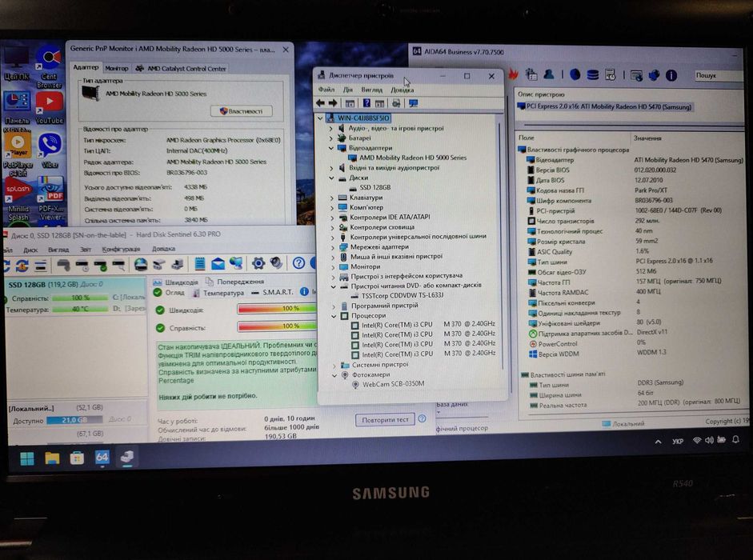Click the AIDA64 icon in the taskbar
This screenshot has width=753, height=560.
(102, 458)
